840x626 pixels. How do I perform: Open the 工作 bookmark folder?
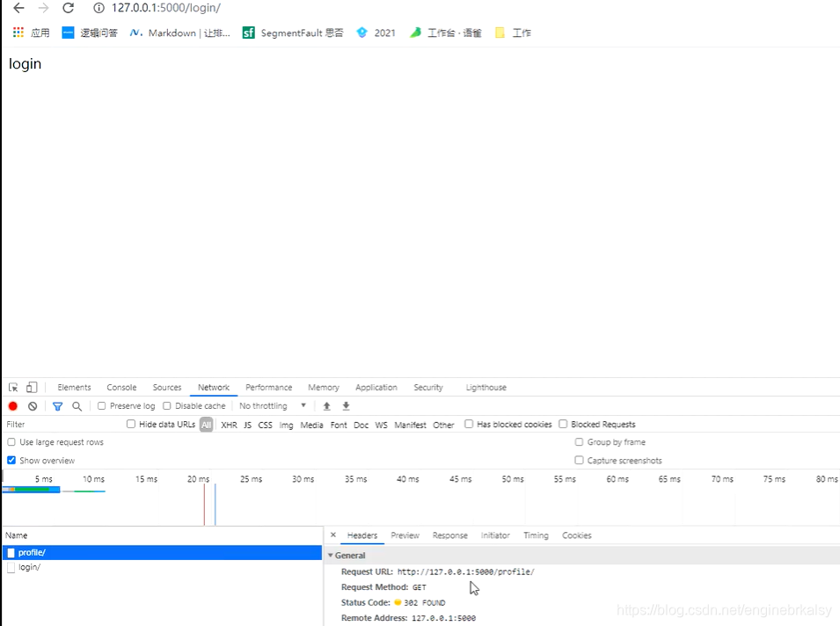[513, 33]
